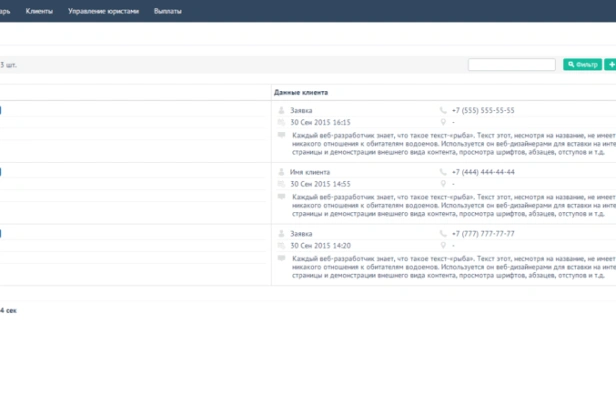Click the green plus add button
Screen dimensions: 616x405
tap(610, 64)
